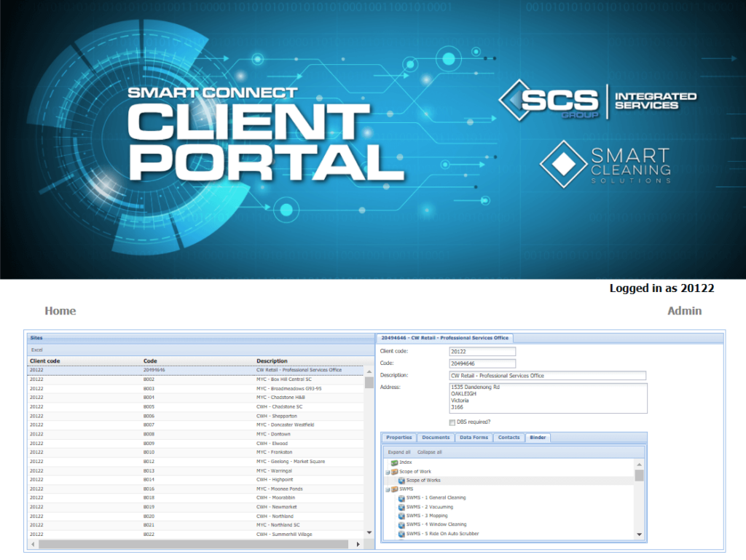Click the green Index icon in the binder tree
Image resolution: width=746 pixels, height=560 pixels.
[394, 462]
